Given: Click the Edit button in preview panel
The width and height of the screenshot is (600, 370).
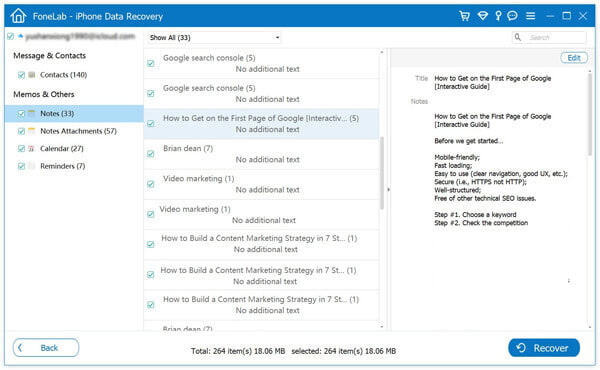Looking at the screenshot, I should [x=574, y=58].
